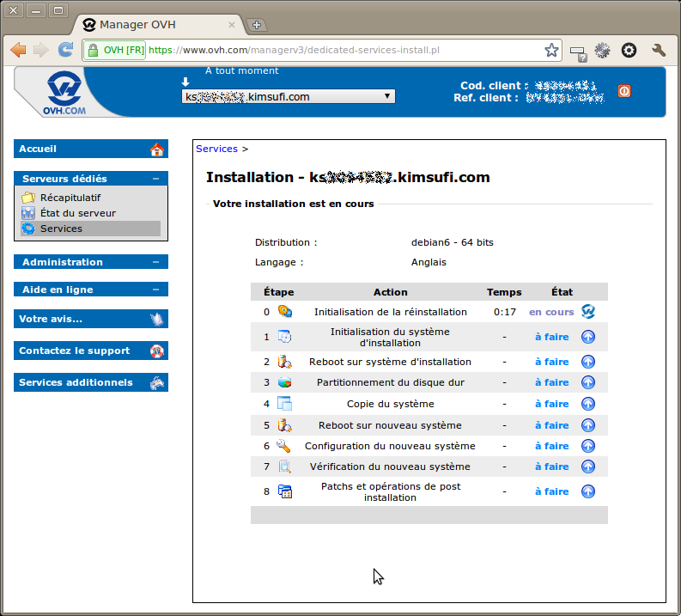Bookmark the page with the star icon
This screenshot has height=616, width=681.
[551, 50]
